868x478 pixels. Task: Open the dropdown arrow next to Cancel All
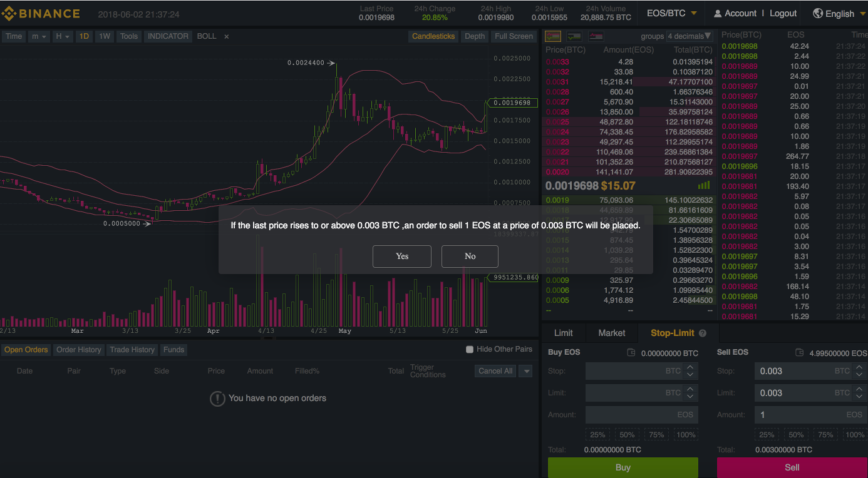527,371
